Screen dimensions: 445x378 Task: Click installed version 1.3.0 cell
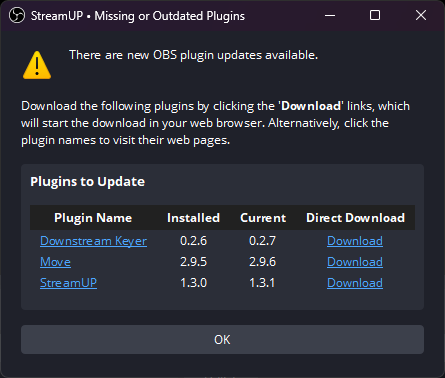pyautogui.click(x=194, y=283)
